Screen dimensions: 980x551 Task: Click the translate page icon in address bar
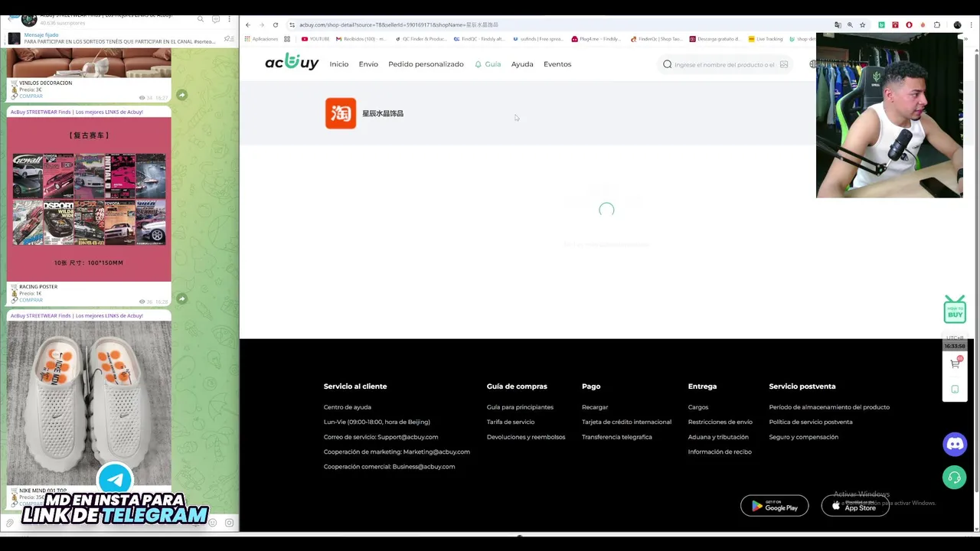[x=838, y=24]
